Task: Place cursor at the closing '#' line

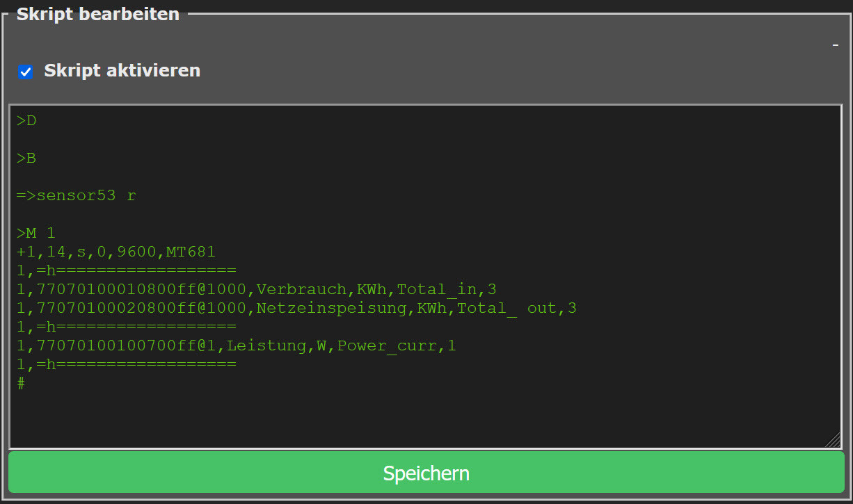Action: point(22,383)
